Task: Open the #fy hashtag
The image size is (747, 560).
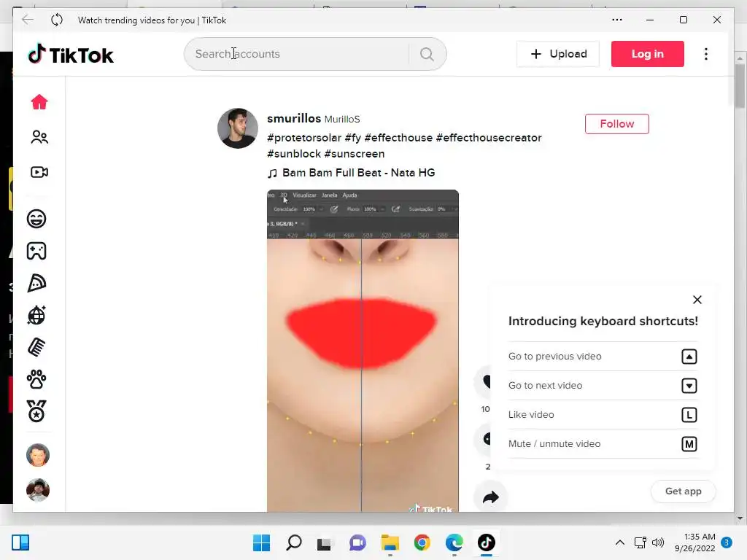Action: point(353,138)
